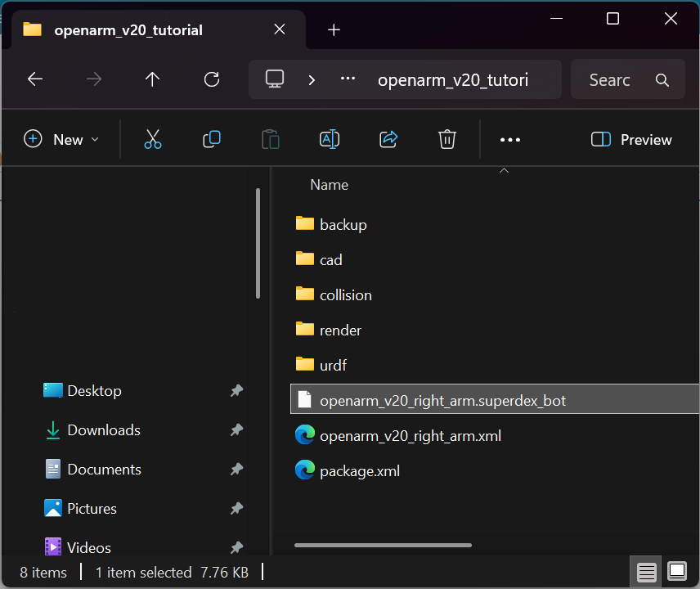Show hidden breadcrumb path ellipsis
The width and height of the screenshot is (700, 589).
click(348, 79)
